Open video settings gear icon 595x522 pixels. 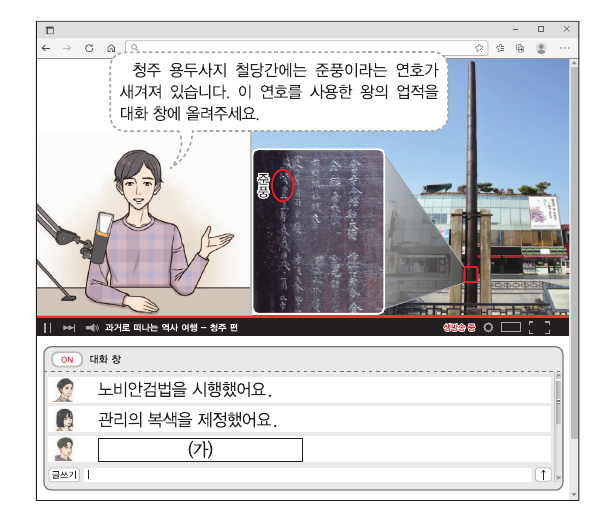click(x=488, y=327)
